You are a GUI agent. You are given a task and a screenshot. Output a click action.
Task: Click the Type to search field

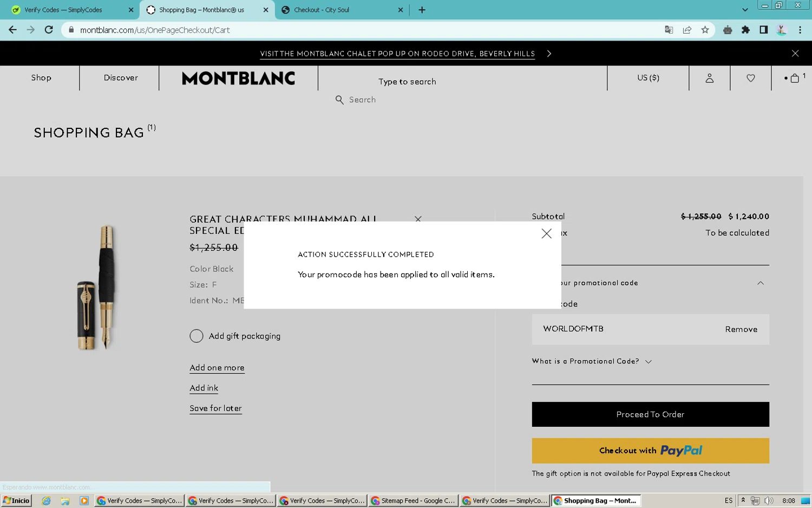[x=407, y=81]
